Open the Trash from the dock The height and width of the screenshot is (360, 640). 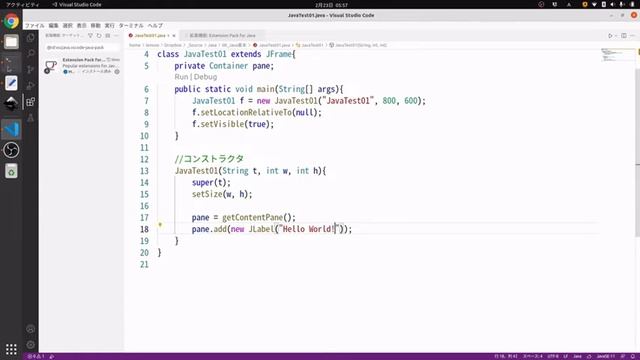pos(11,171)
